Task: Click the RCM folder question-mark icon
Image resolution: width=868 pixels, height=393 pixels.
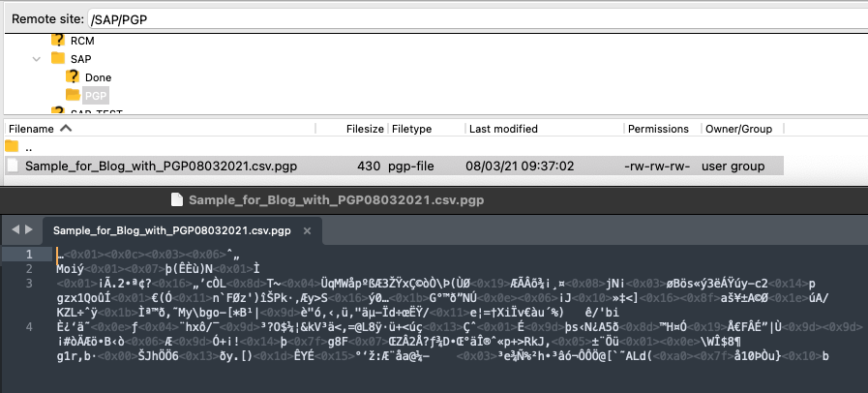Action: tap(57, 41)
